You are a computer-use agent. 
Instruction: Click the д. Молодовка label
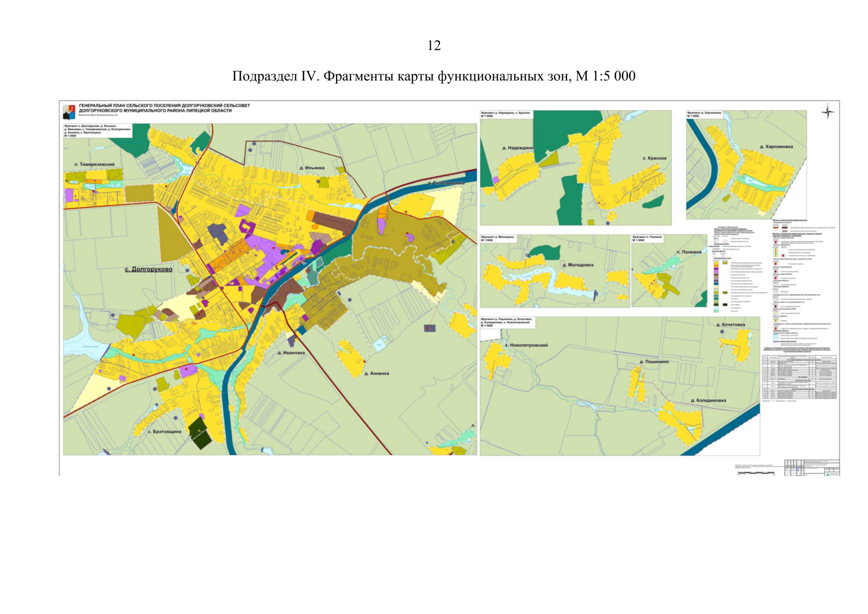[577, 265]
